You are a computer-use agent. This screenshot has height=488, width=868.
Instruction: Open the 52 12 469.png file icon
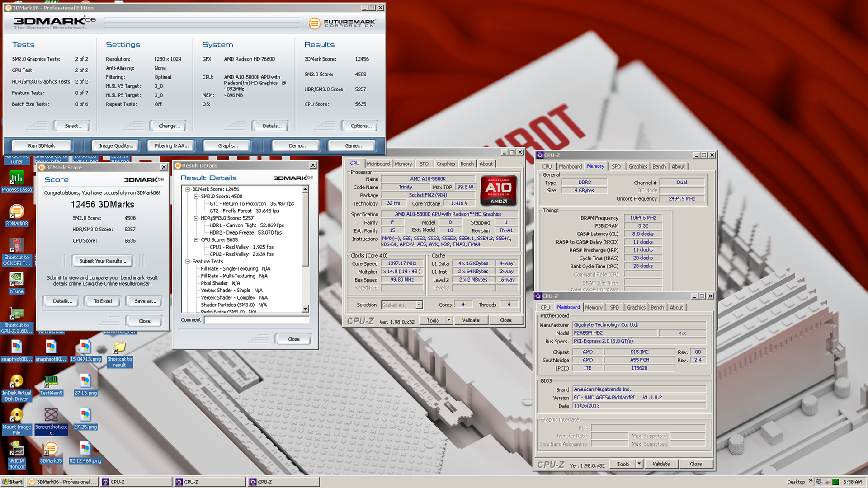[85, 452]
